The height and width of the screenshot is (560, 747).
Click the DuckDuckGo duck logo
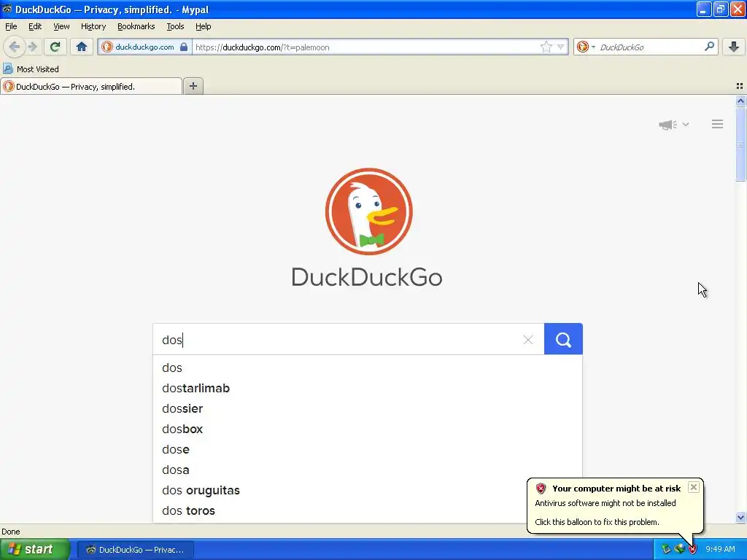368,211
